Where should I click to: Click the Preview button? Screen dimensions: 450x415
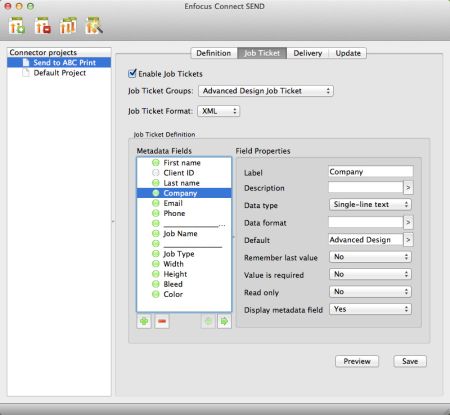pyautogui.click(x=357, y=361)
